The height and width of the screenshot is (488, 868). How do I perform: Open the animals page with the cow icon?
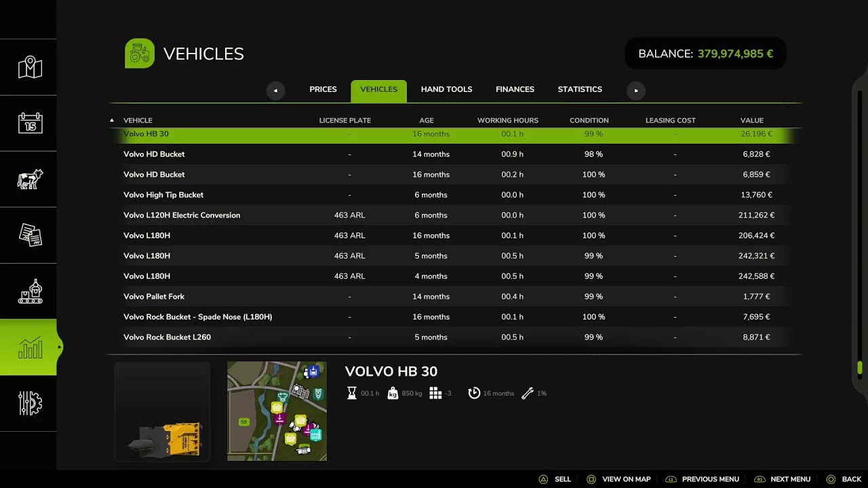tap(30, 180)
